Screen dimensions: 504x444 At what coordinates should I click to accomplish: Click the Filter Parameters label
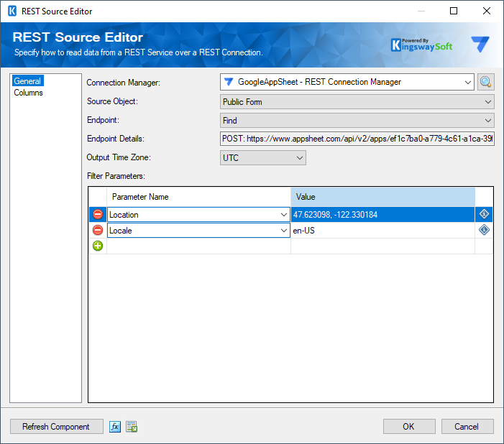pyautogui.click(x=116, y=176)
